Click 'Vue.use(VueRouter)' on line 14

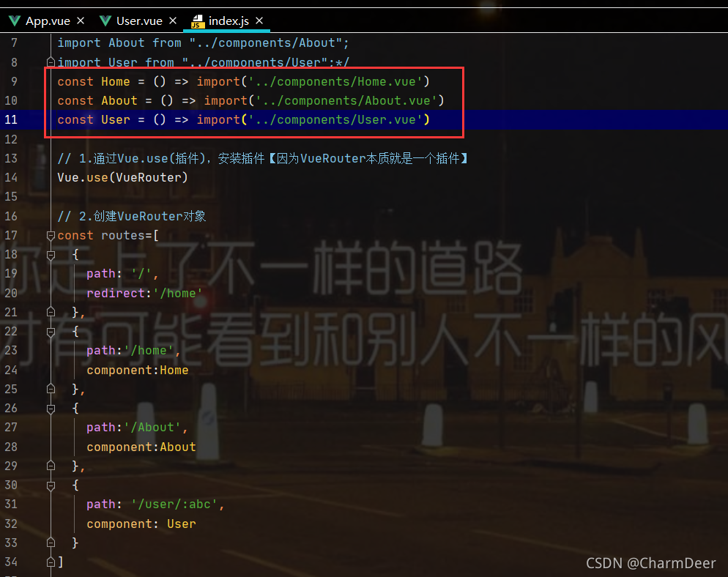[x=122, y=177]
